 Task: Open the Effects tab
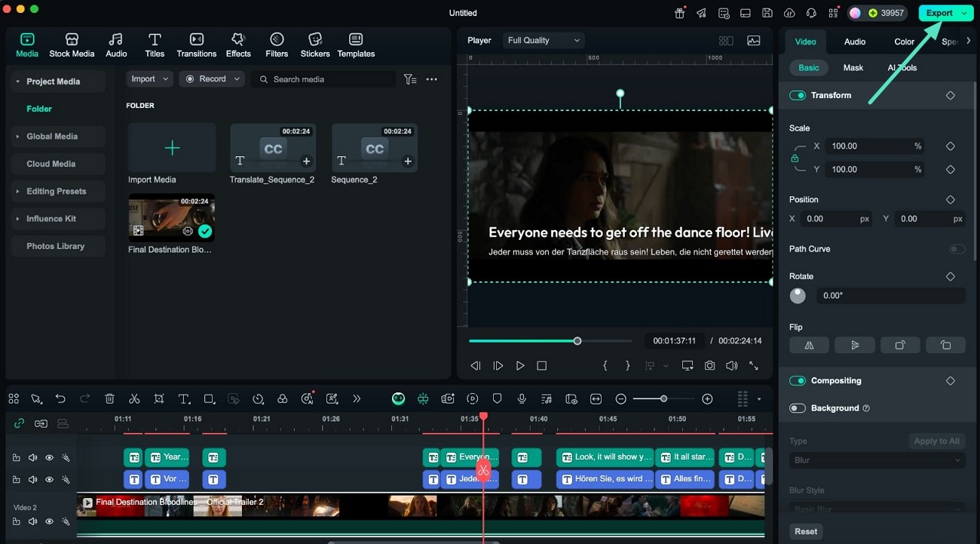238,45
